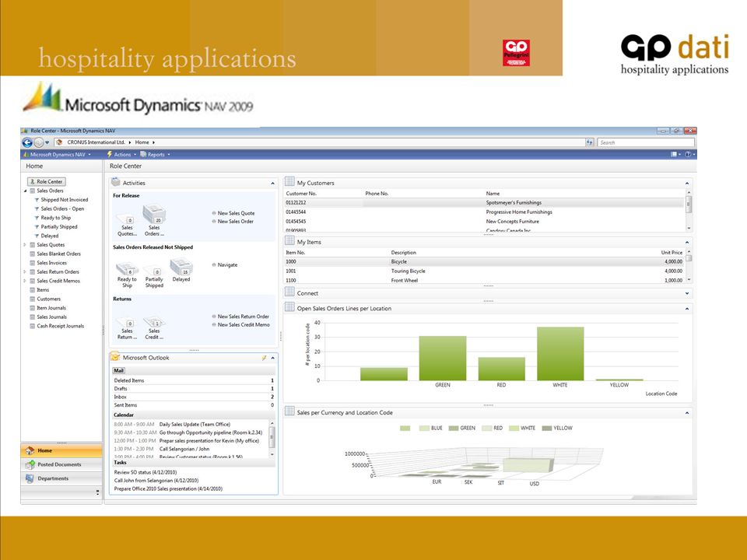
Task: Click the New Sales Return Order link
Action: [243, 317]
